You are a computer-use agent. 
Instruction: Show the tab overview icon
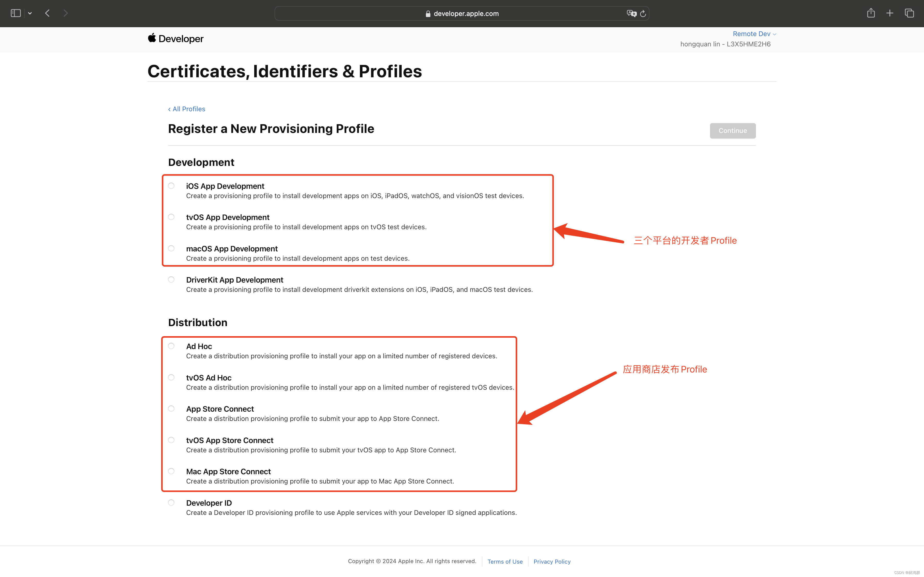coord(909,13)
